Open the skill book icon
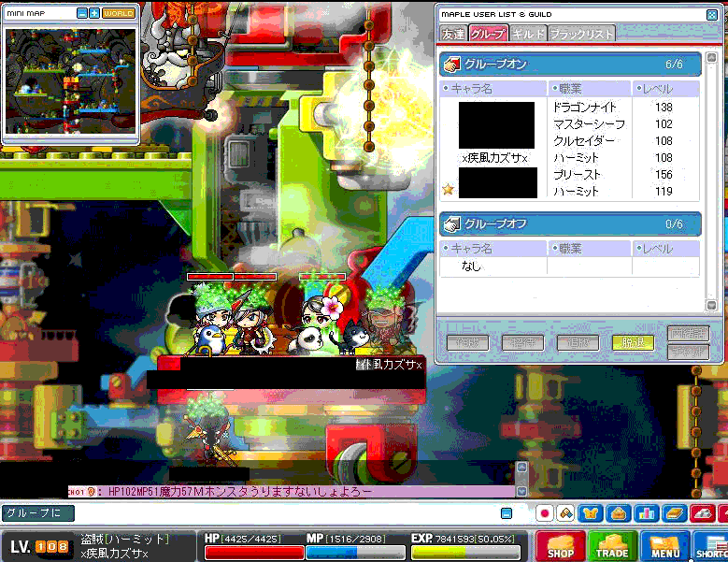 [674, 513]
